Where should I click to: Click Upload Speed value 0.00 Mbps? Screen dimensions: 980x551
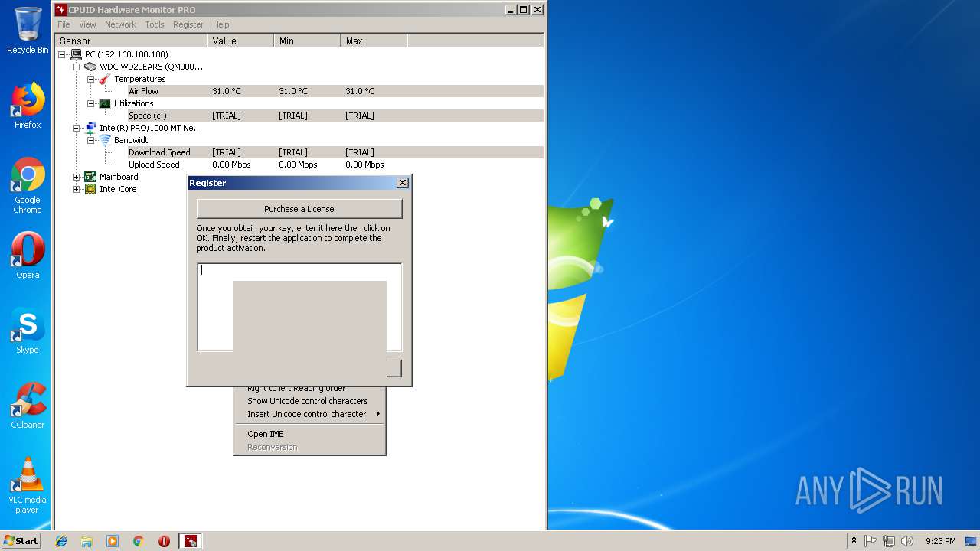click(x=231, y=165)
